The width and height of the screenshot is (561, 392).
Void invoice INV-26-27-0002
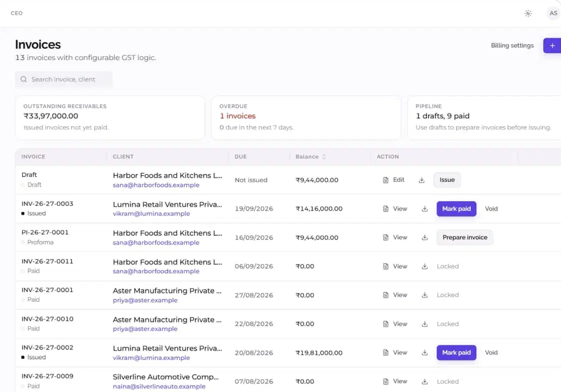491,352
